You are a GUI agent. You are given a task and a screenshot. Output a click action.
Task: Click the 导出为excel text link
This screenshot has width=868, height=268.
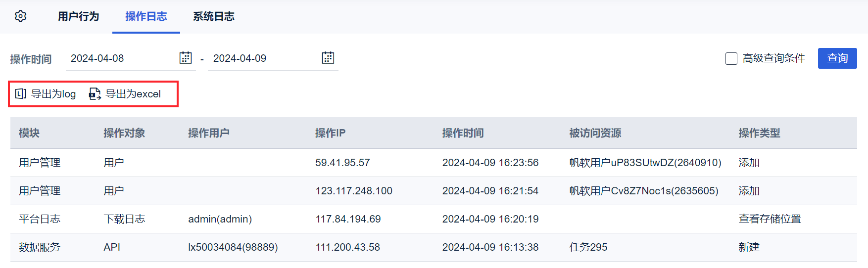coord(133,94)
